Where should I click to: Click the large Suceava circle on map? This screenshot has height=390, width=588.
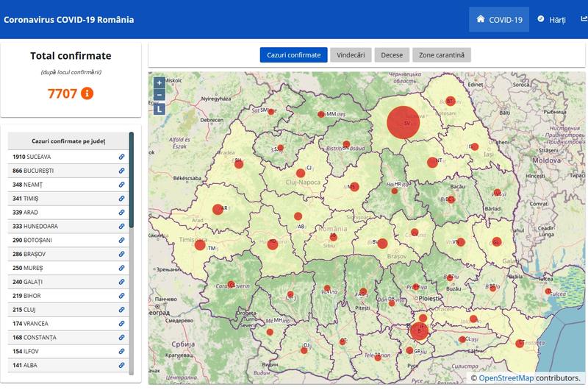point(403,122)
